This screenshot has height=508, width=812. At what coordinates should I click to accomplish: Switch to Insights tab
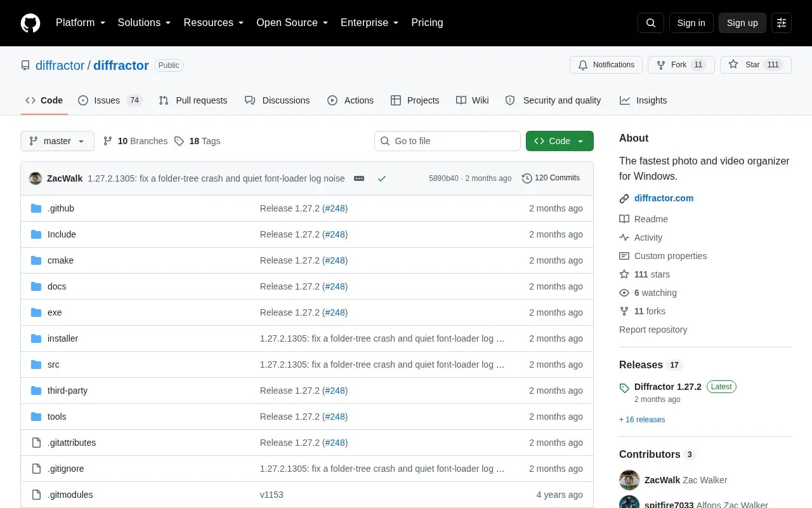pyautogui.click(x=643, y=100)
